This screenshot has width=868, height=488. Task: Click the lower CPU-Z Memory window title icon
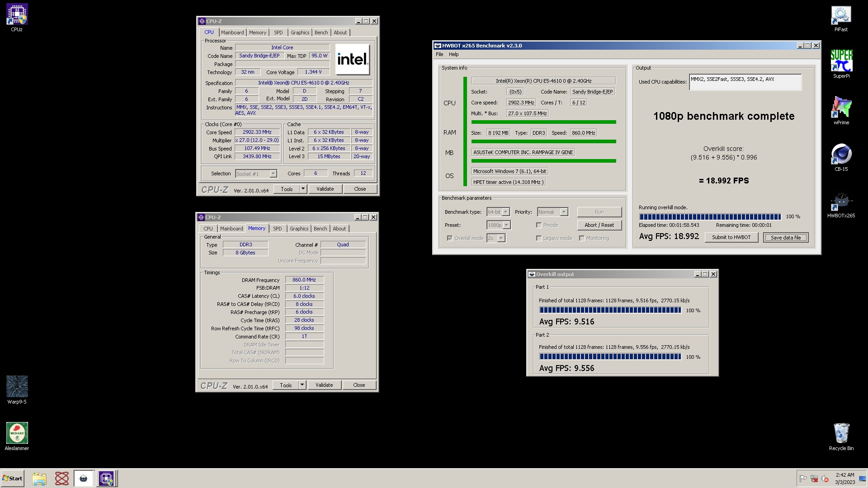click(201, 217)
